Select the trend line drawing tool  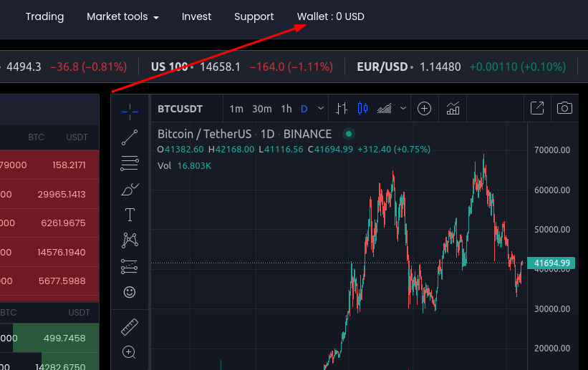[x=130, y=137]
